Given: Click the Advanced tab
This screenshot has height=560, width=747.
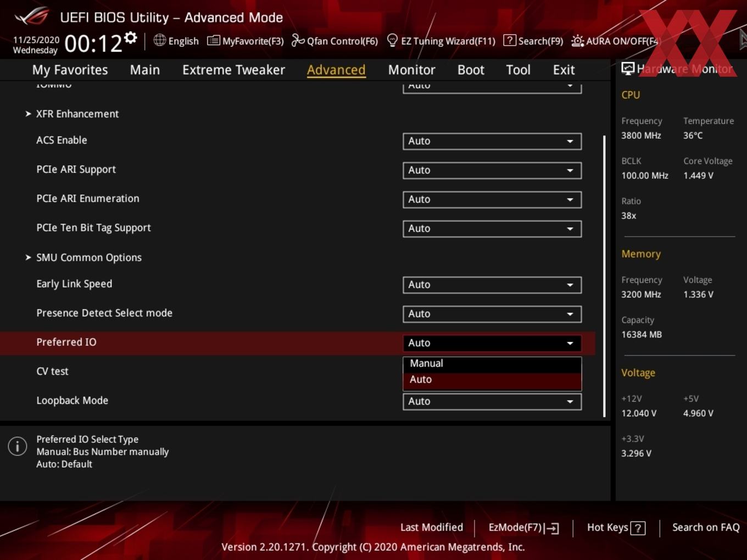Looking at the screenshot, I should (x=336, y=70).
